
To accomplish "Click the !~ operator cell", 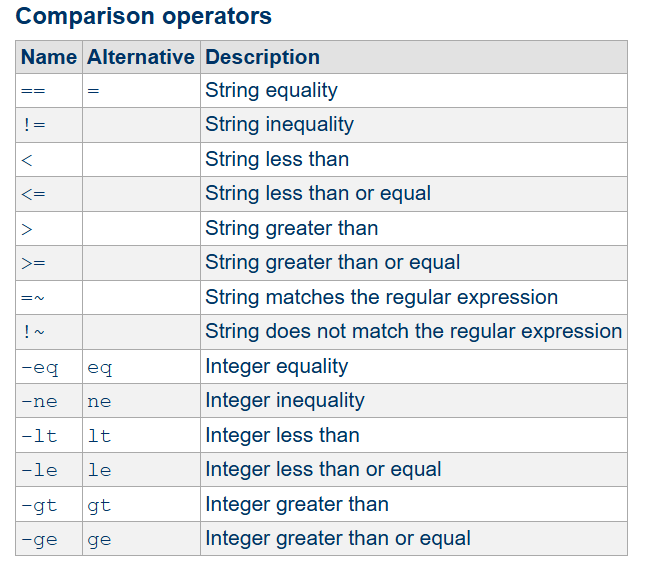I will (x=32, y=332).
